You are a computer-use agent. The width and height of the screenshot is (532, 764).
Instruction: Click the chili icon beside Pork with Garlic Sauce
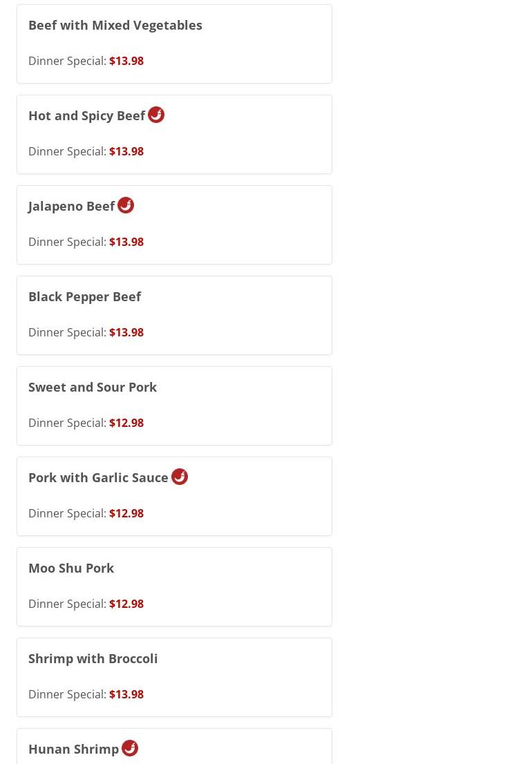coord(180,477)
